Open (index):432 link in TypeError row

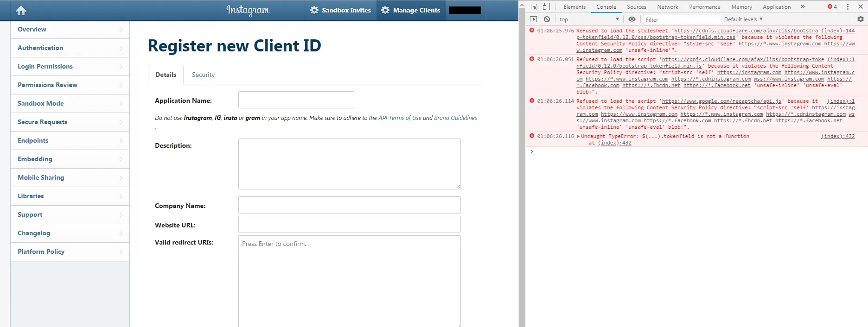pos(838,136)
